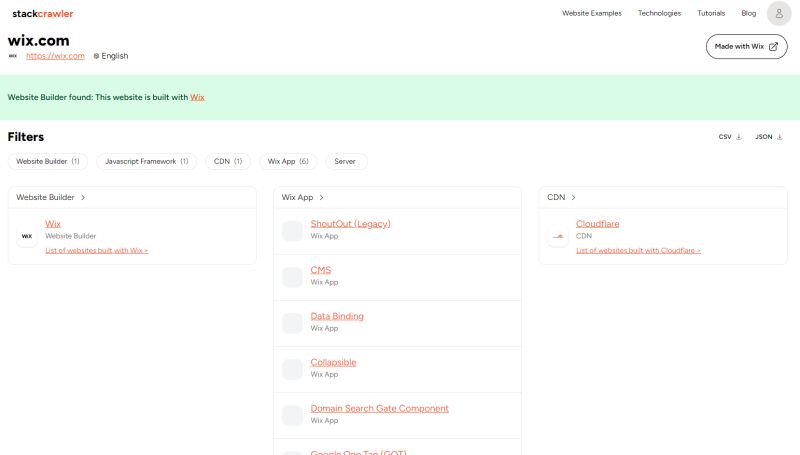Click the small Wix favicon beside the URL
800x455 pixels.
tap(13, 56)
